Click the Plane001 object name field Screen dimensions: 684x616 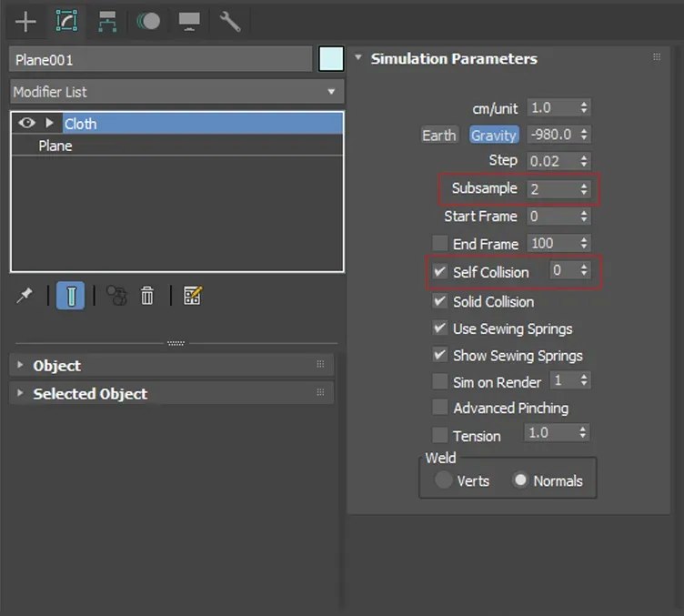click(160, 59)
